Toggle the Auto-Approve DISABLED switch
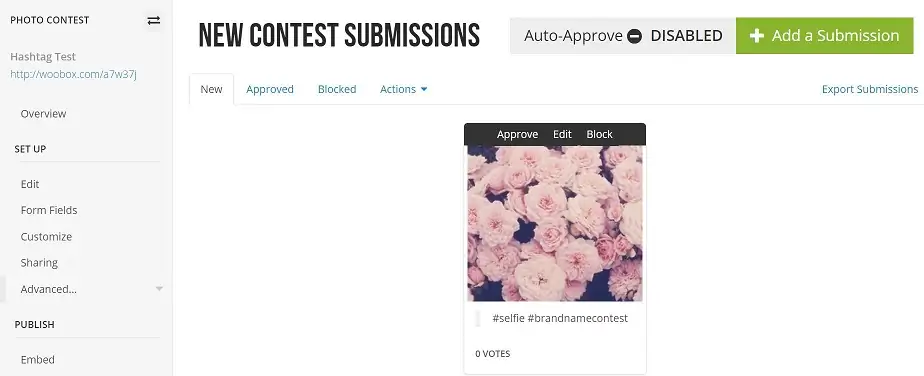The width and height of the screenshot is (924, 376). coord(623,36)
